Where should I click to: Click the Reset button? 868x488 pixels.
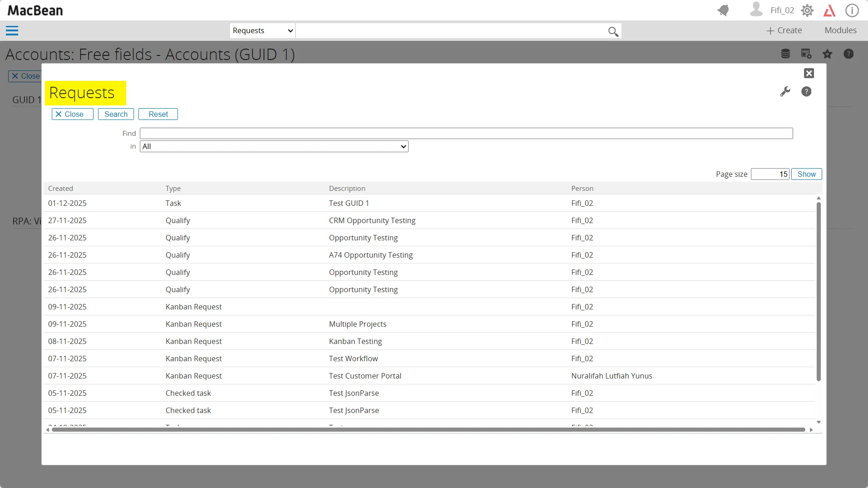point(158,114)
